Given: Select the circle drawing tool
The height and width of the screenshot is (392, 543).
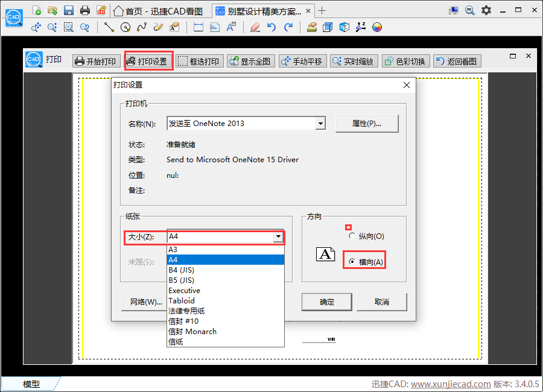Looking at the screenshot, I should [125, 27].
